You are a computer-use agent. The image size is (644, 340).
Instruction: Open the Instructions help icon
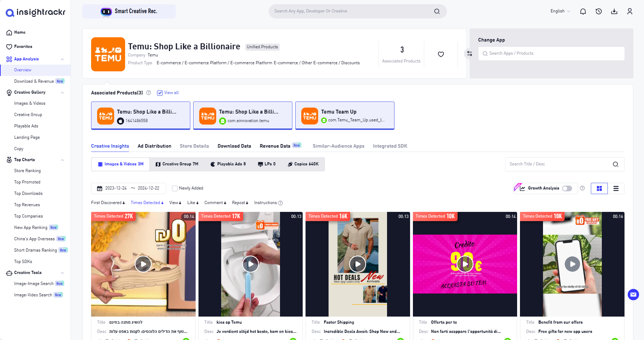click(x=280, y=203)
